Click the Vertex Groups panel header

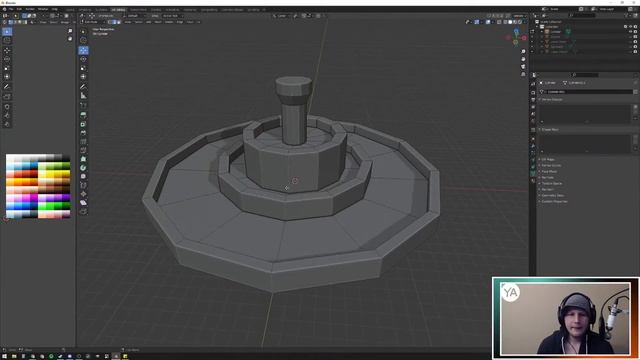551,99
